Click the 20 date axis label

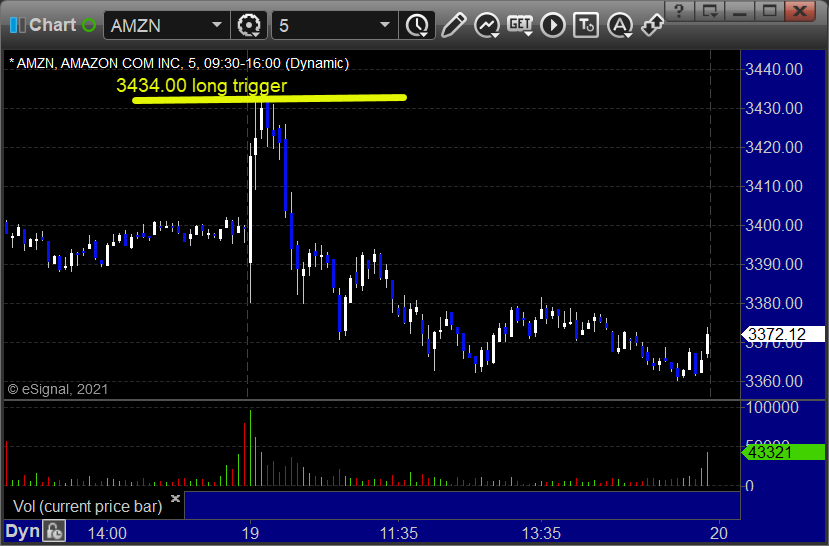(719, 533)
